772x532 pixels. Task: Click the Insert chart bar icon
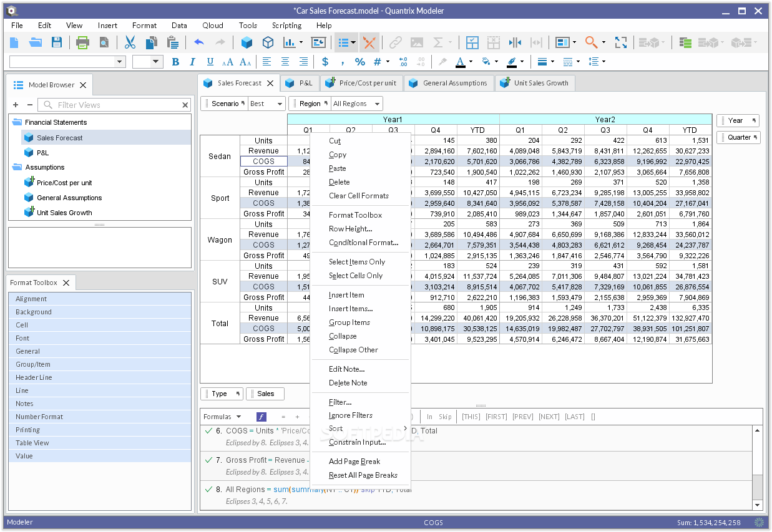tap(290, 42)
